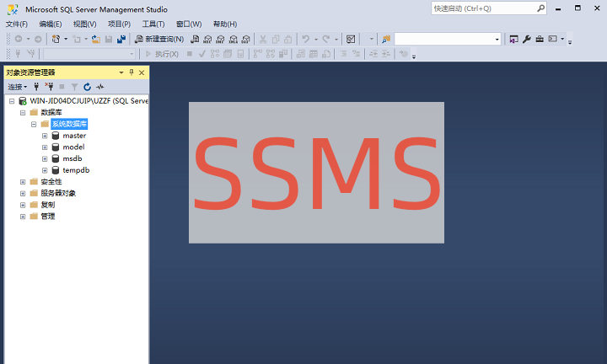
Task: Open the 连接 dropdown in Object Explorer
Action: click(x=18, y=87)
